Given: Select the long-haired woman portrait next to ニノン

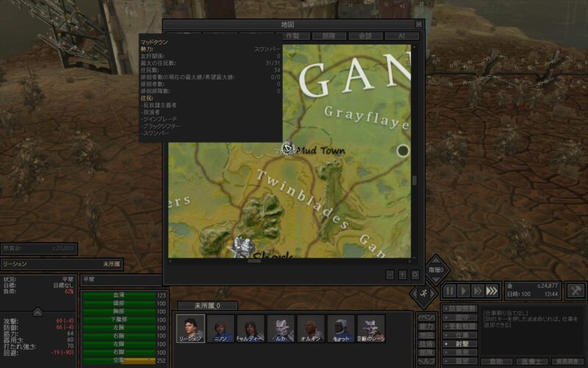Looking at the screenshot, I should pyautogui.click(x=251, y=328).
